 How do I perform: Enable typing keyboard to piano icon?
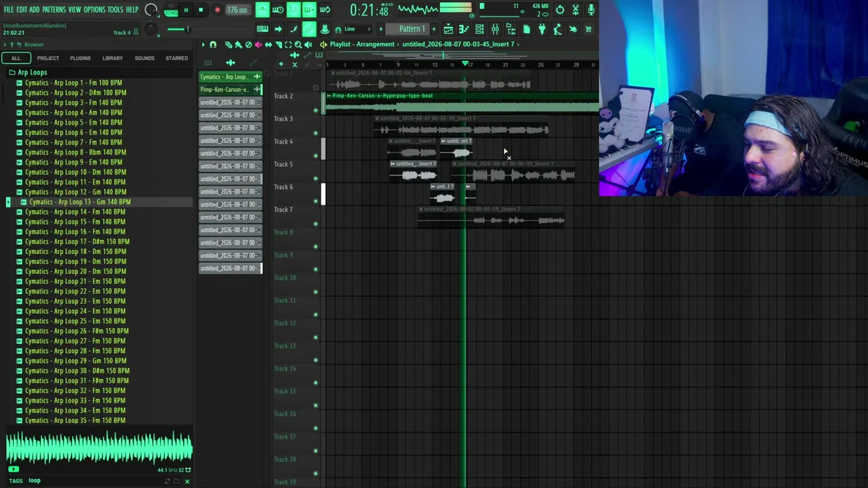point(262,29)
